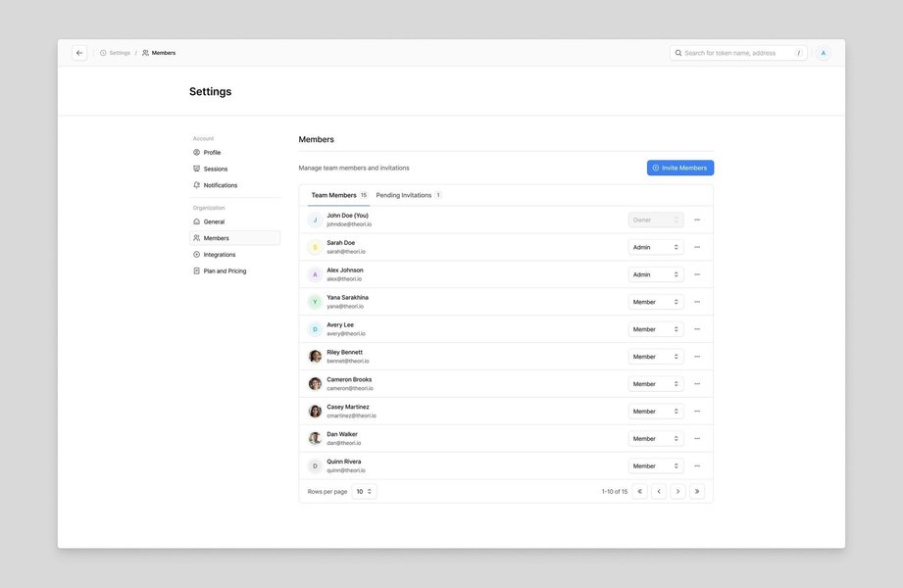Click the back arrow button
Screen dimensions: 903x588
79,53
